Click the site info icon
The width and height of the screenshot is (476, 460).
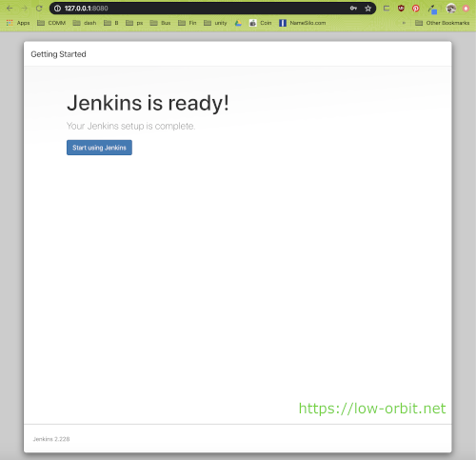(x=57, y=9)
